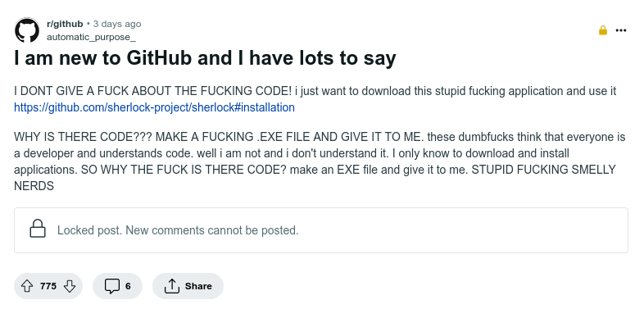Click the padlock icon in the locked post banner
Image resolution: width=644 pixels, height=309 pixels.
tap(38, 229)
